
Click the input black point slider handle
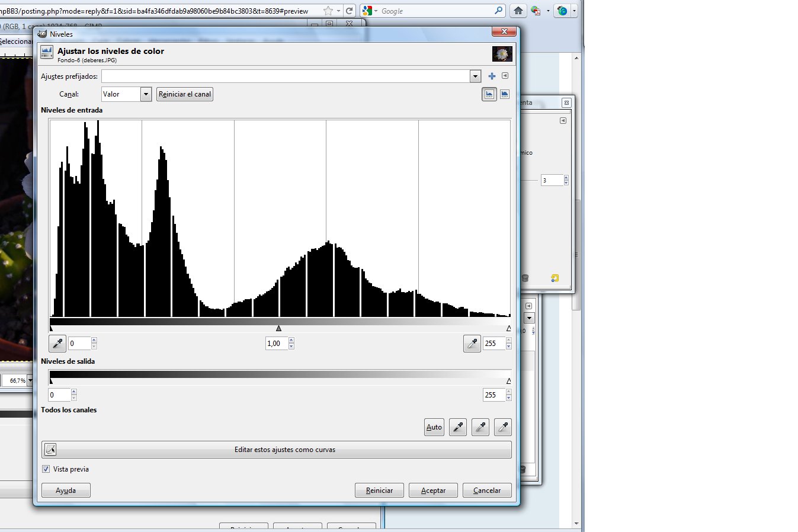52,328
